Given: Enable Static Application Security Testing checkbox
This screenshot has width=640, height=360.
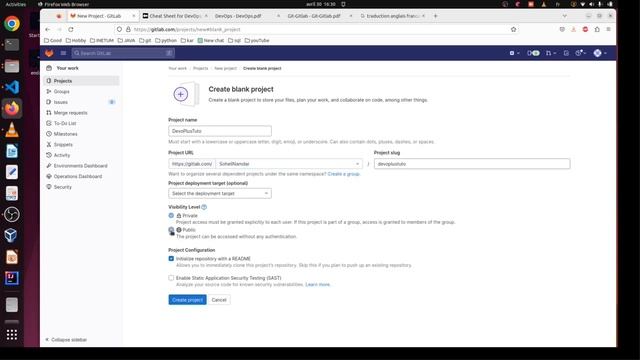Looking at the screenshot, I should 171,278.
